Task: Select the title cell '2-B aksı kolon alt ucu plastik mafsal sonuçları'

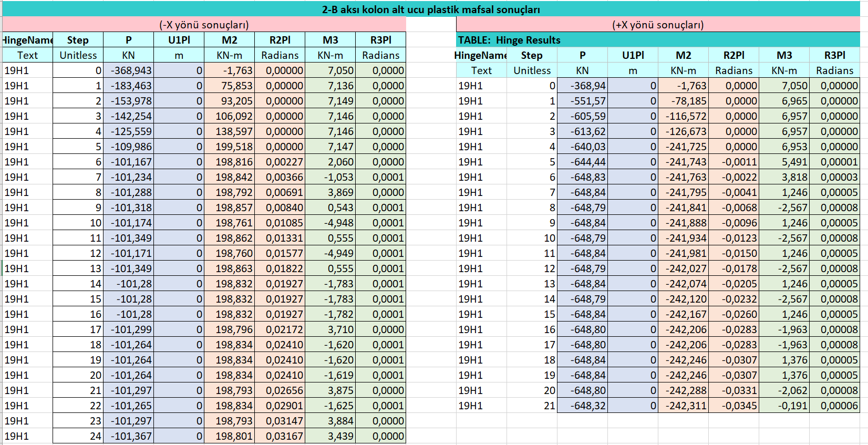Action: point(431,9)
